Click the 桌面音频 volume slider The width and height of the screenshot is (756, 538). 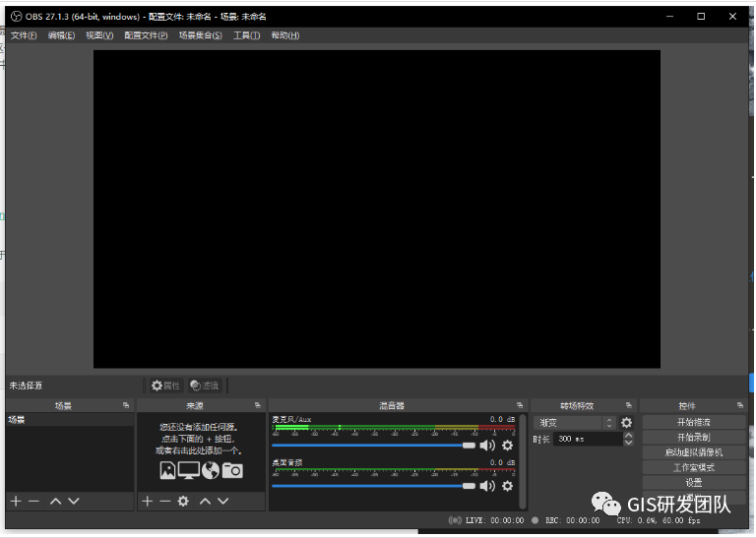coord(374,486)
